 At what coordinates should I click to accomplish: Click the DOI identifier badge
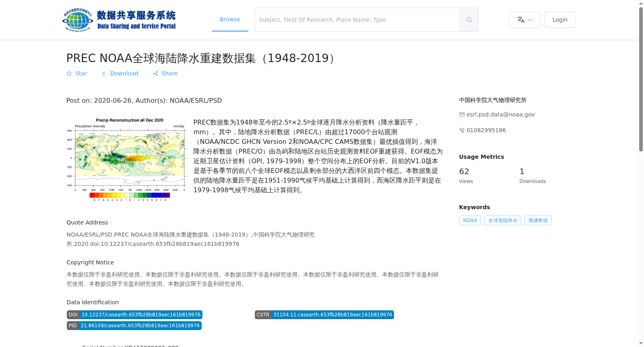pyautogui.click(x=134, y=315)
